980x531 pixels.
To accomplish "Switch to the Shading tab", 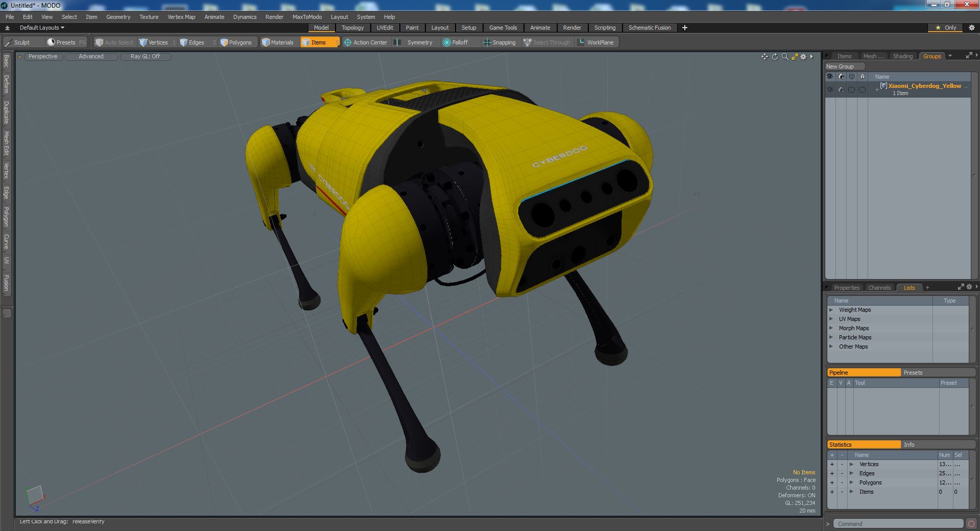I will tap(902, 56).
